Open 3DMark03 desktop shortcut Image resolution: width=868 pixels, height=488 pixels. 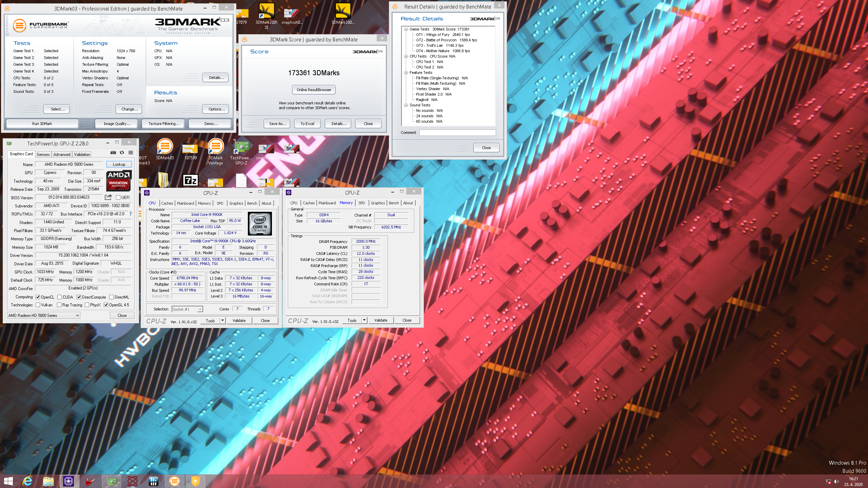[x=165, y=149]
